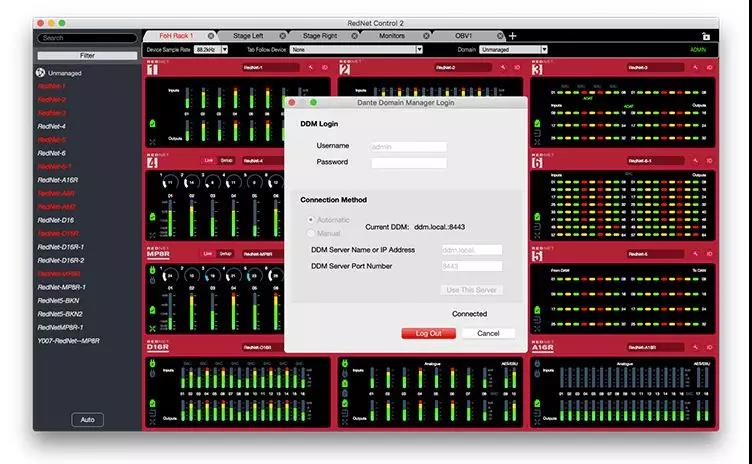
Task: Click the ID identify icon on A16R
Action: pos(709,347)
